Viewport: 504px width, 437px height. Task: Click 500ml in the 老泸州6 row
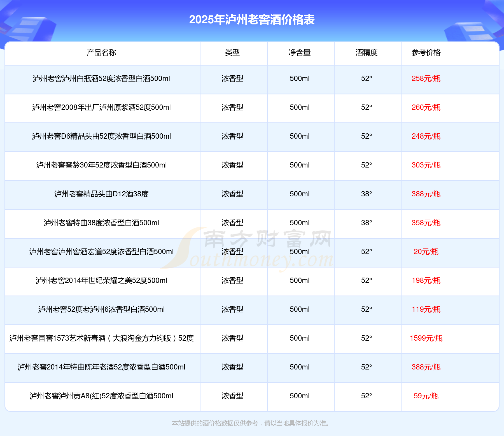point(300,310)
